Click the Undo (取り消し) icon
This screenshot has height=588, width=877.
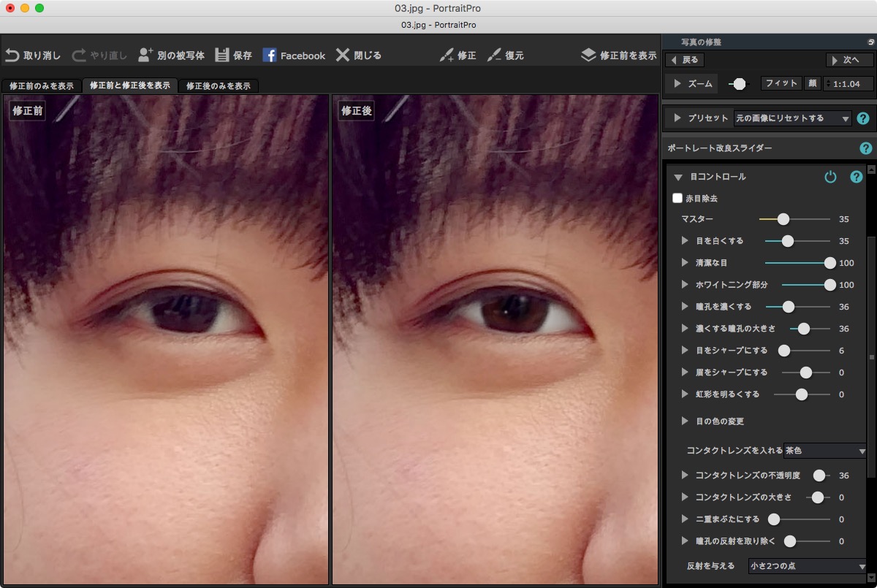12,56
